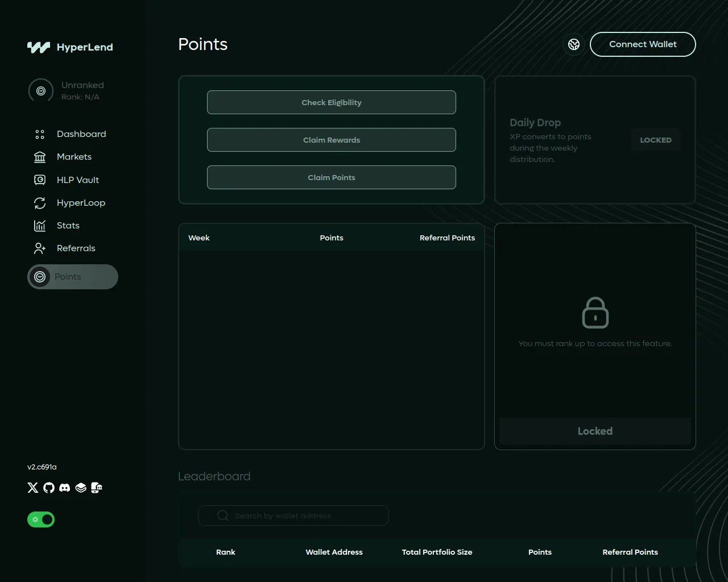The width and height of the screenshot is (728, 582).
Task: Click the HyperLend brand name
Action: (85, 47)
